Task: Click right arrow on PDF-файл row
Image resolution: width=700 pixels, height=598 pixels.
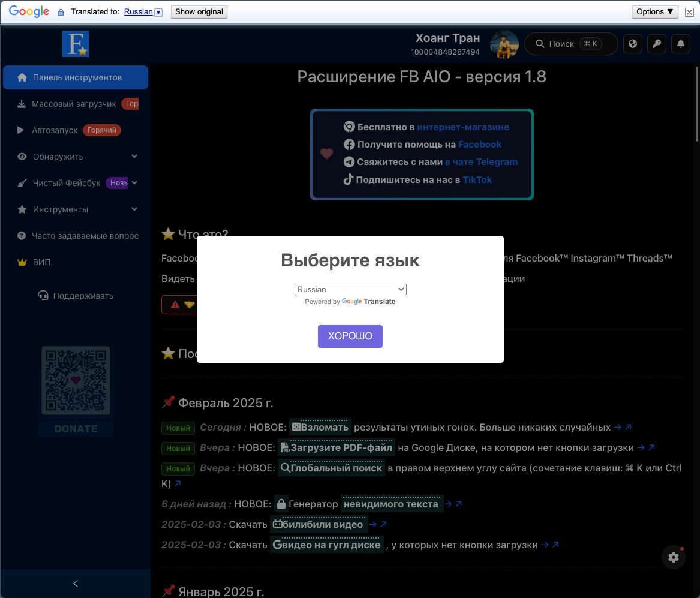Action: (x=641, y=447)
